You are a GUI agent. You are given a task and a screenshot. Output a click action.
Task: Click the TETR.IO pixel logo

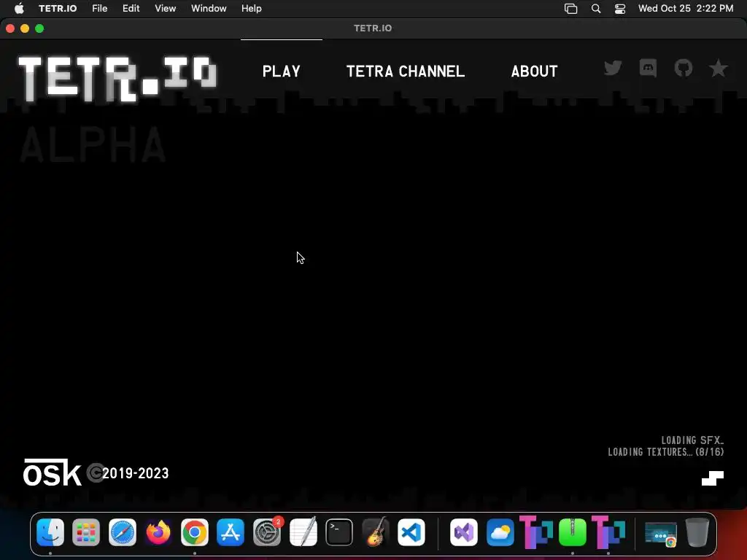pyautogui.click(x=117, y=79)
